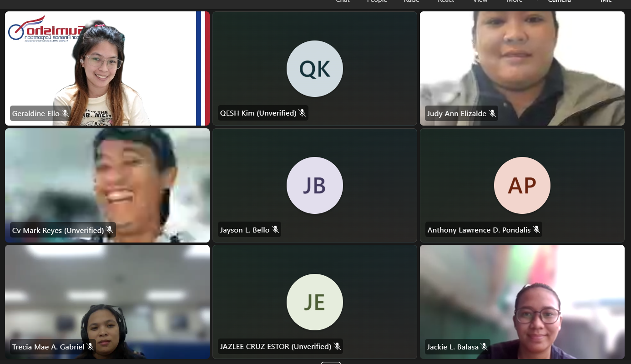Click name label 'JAZLEE CRUZ ESTOR (Unverified)'
The image size is (631, 364).
point(276,346)
